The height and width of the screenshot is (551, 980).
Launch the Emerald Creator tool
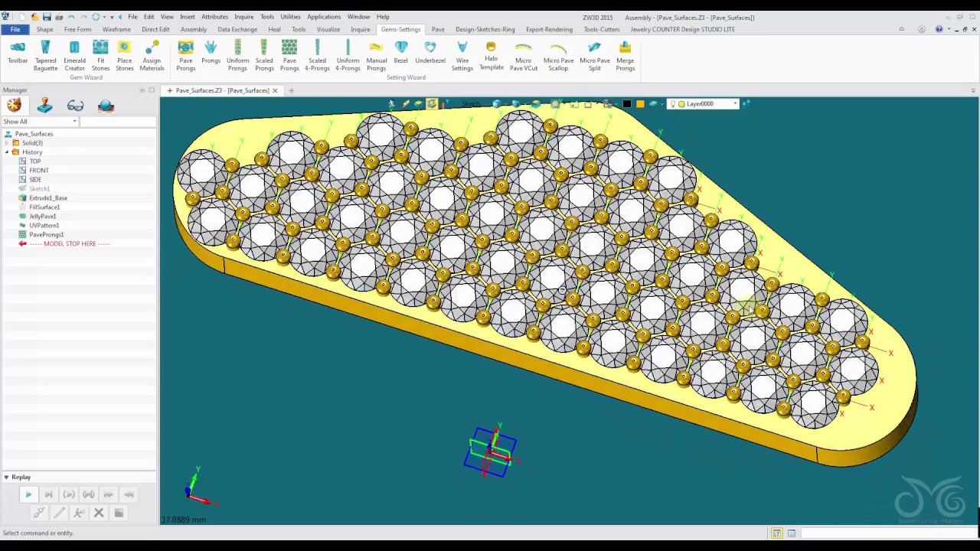coord(74,56)
